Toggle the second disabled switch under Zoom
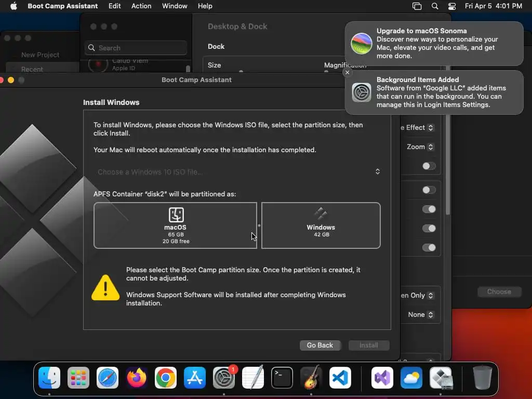 [x=429, y=190]
